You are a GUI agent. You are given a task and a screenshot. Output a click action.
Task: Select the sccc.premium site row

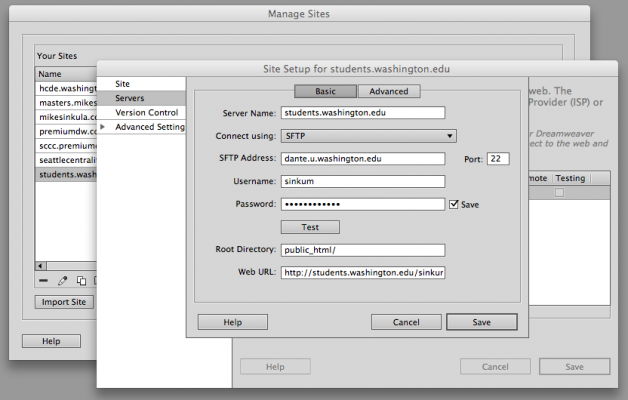click(66, 146)
